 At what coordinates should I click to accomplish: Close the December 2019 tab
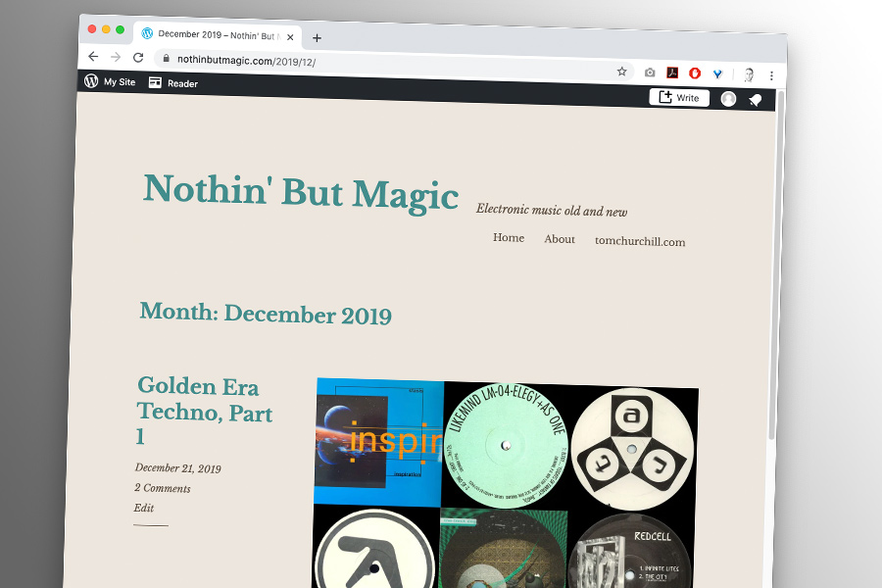(290, 37)
